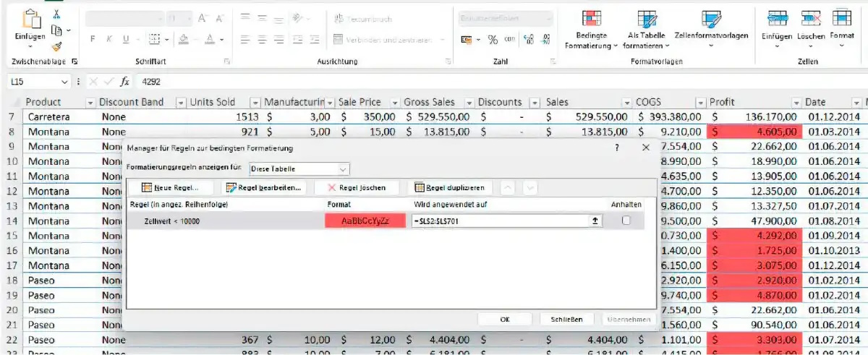The width and height of the screenshot is (868, 355).
Task: Open the Product column filter dropdown
Action: (x=90, y=103)
